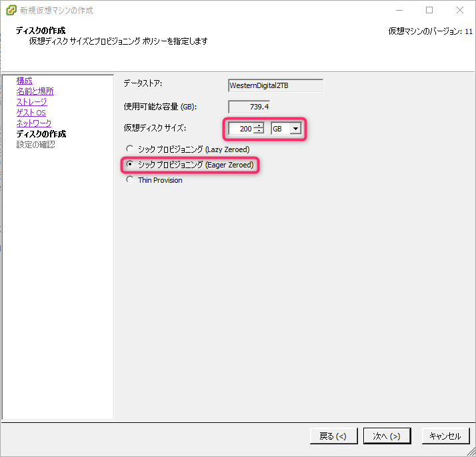Open the GB disk size unit dropdown
Viewport: 476px width, 457px height.
295,129
